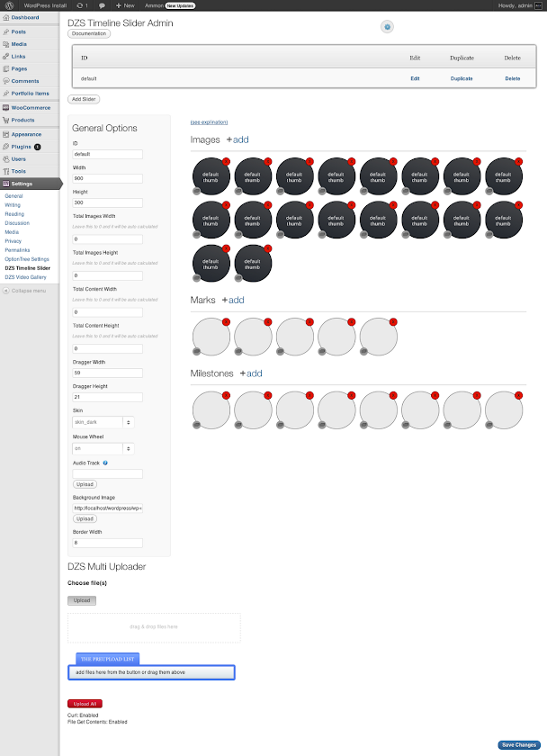Delete the last milestone via red X
Viewport: 547px width, 756px height.
(x=518, y=395)
